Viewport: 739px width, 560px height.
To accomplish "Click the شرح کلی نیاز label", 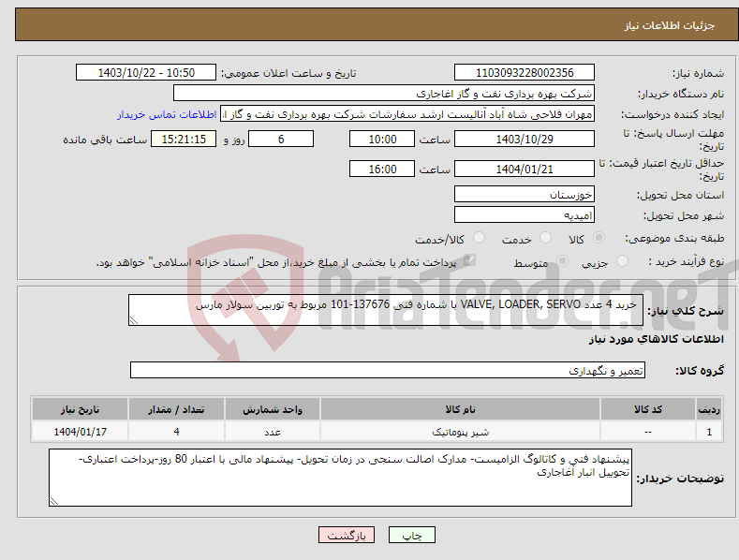I will click(686, 311).
